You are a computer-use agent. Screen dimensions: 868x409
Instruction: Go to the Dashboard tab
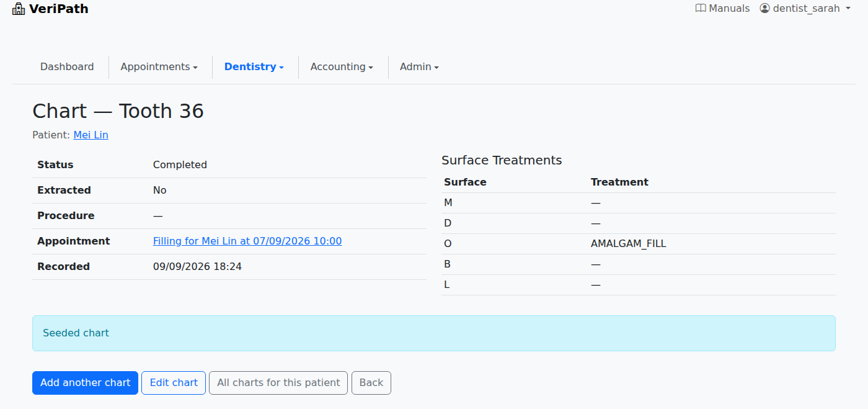[x=67, y=66]
